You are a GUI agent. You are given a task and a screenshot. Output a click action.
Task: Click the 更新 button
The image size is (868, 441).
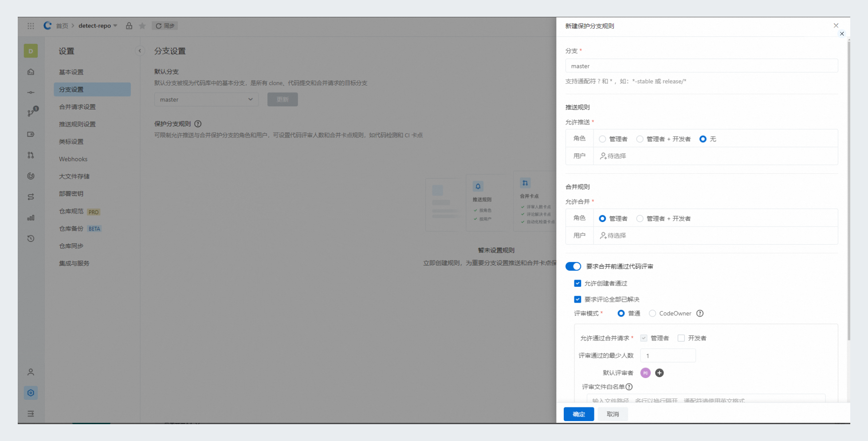283,99
